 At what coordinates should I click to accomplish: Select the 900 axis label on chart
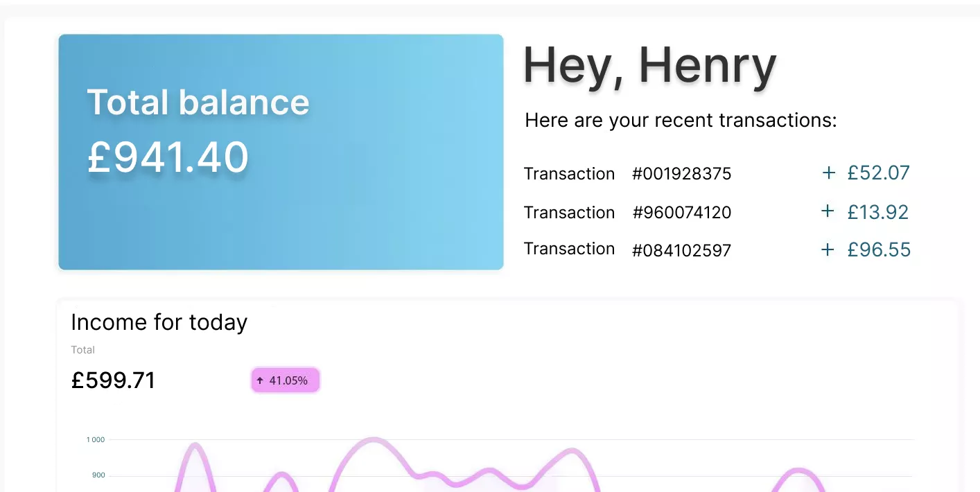98,475
